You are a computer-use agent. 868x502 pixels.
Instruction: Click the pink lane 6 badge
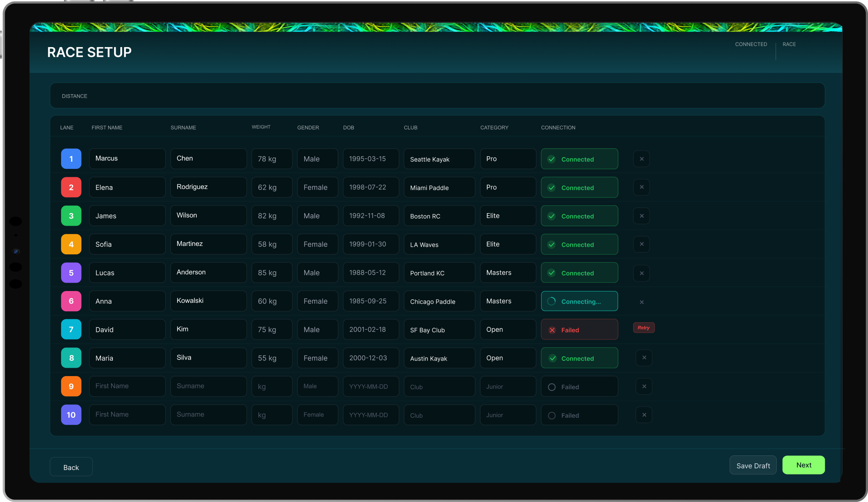point(71,301)
